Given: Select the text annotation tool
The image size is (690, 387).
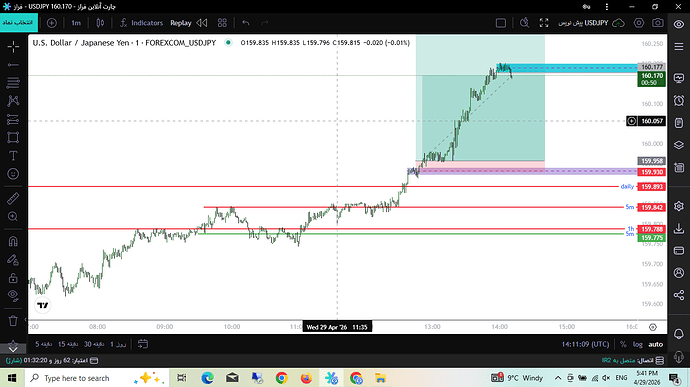Looking at the screenshot, I should pos(13,155).
